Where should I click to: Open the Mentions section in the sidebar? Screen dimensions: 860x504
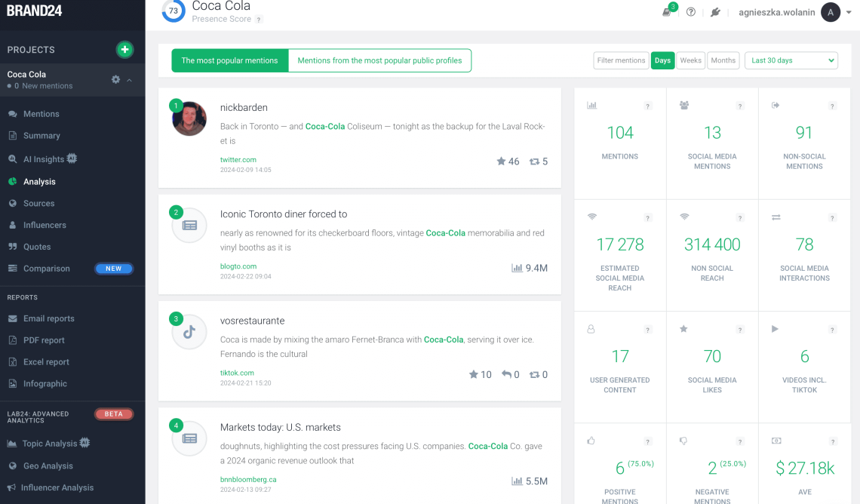(x=36, y=113)
